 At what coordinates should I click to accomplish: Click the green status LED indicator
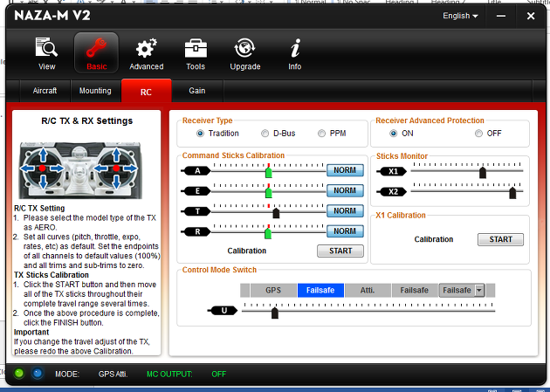coord(19,374)
